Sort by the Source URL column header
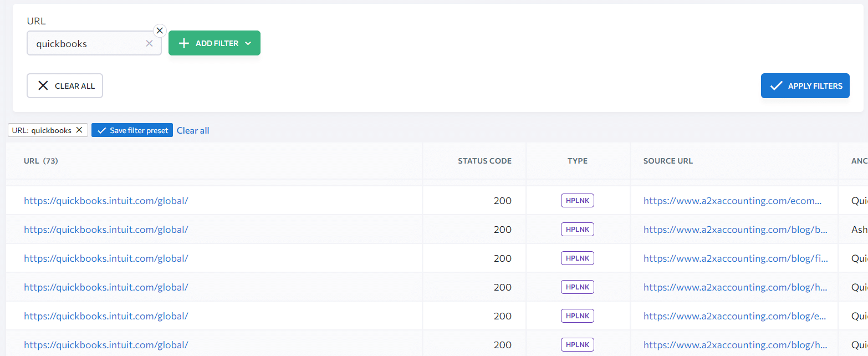Image resolution: width=868 pixels, height=356 pixels. coord(668,161)
